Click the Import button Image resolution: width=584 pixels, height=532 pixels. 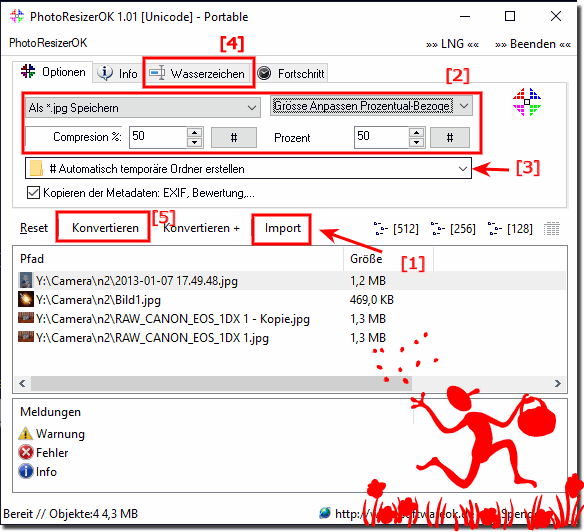pyautogui.click(x=282, y=228)
